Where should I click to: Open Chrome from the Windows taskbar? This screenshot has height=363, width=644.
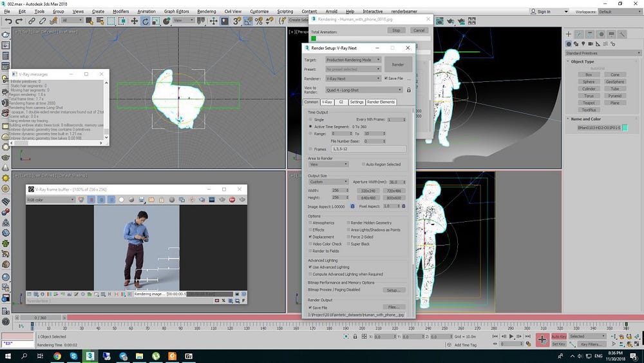point(57,356)
